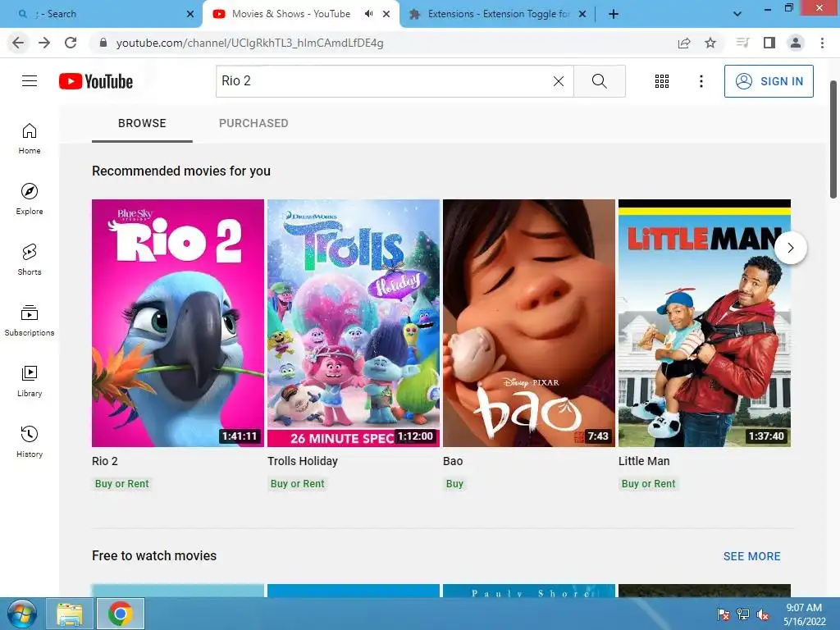Click SEE MORE for free movies
The height and width of the screenshot is (630, 840).
(x=751, y=557)
